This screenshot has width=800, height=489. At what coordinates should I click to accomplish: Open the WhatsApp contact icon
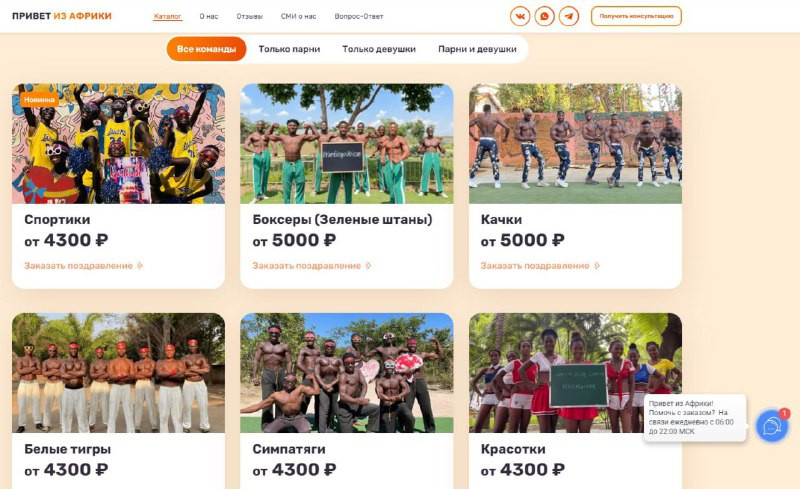tap(544, 16)
